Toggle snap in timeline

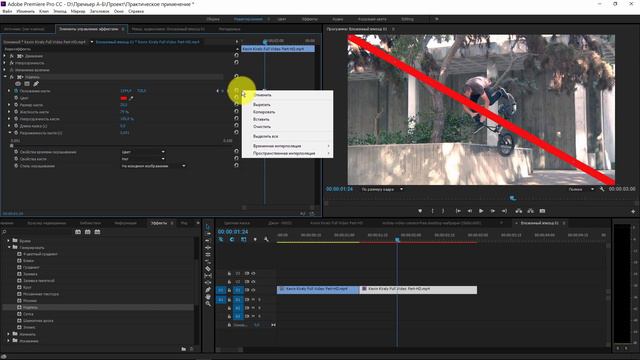(232, 240)
